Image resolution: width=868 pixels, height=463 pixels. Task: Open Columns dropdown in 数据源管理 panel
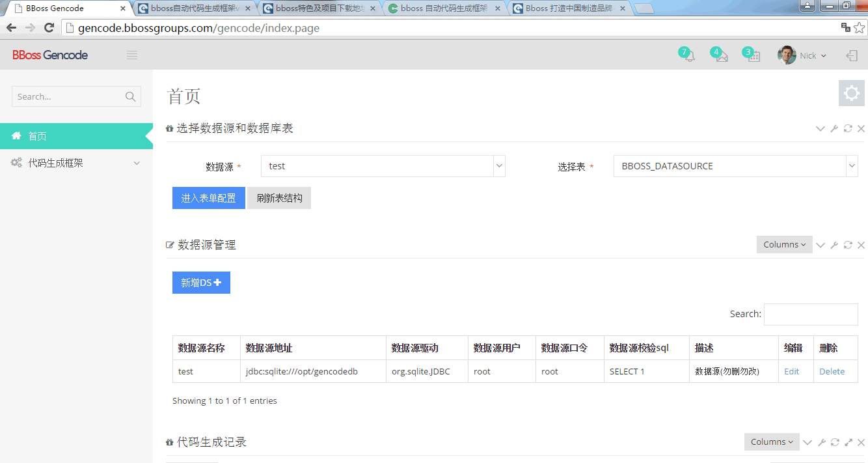coord(784,245)
